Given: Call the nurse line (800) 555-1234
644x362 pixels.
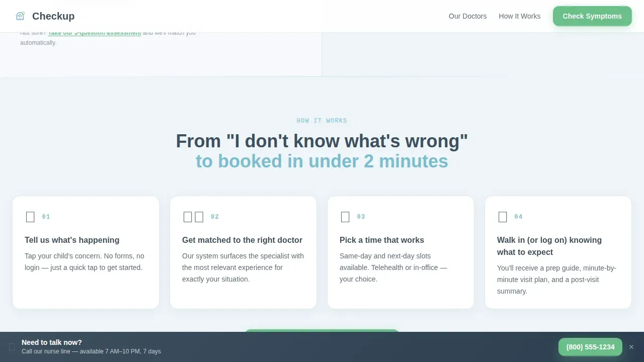Looking at the screenshot, I should [x=590, y=347].
